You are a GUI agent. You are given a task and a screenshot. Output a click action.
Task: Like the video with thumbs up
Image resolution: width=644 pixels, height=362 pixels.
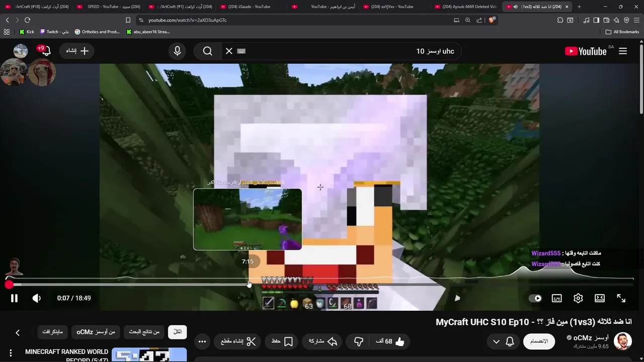[x=390, y=341]
